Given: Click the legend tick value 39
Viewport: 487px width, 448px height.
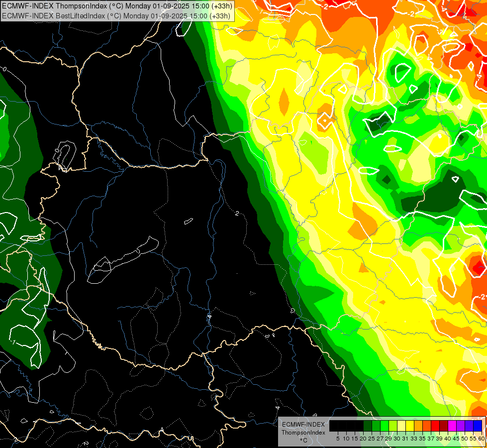Looking at the screenshot, I should (x=439, y=439).
